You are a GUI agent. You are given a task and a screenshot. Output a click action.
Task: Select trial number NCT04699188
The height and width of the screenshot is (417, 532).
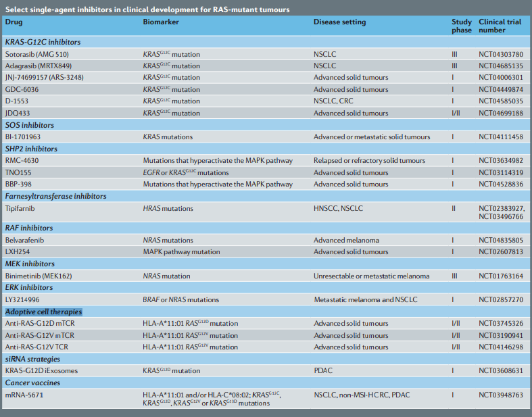tap(501, 113)
